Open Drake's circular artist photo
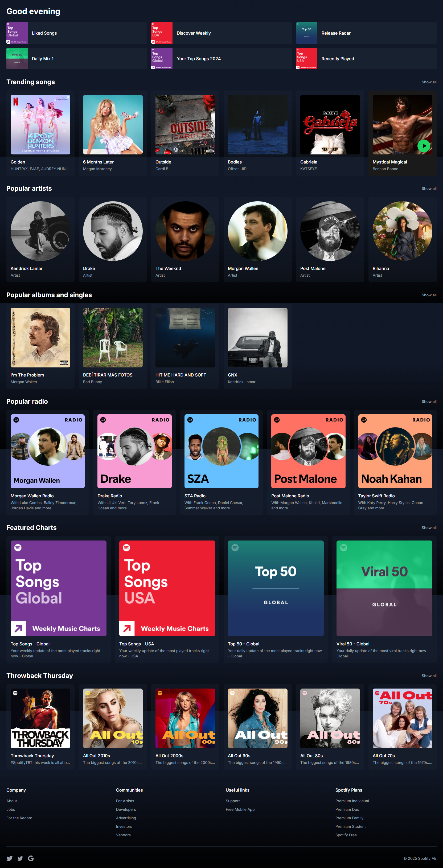The height and width of the screenshot is (868, 443). point(113,231)
